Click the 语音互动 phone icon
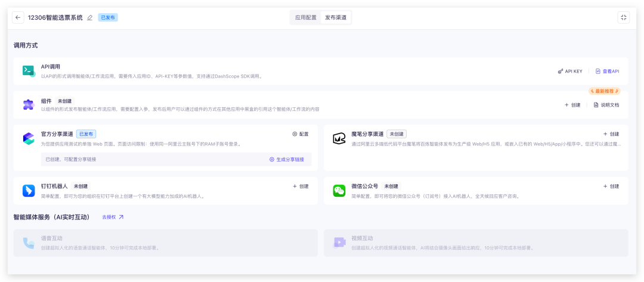This screenshot has width=644, height=282. click(x=29, y=243)
